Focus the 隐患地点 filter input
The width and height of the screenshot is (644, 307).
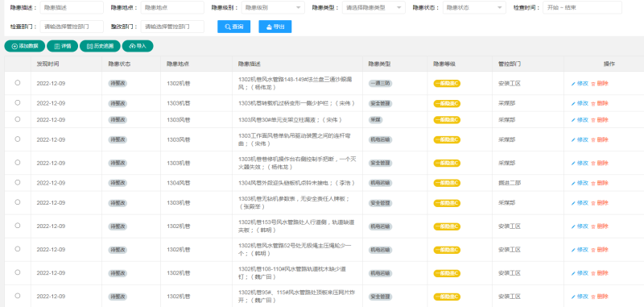[x=172, y=7]
